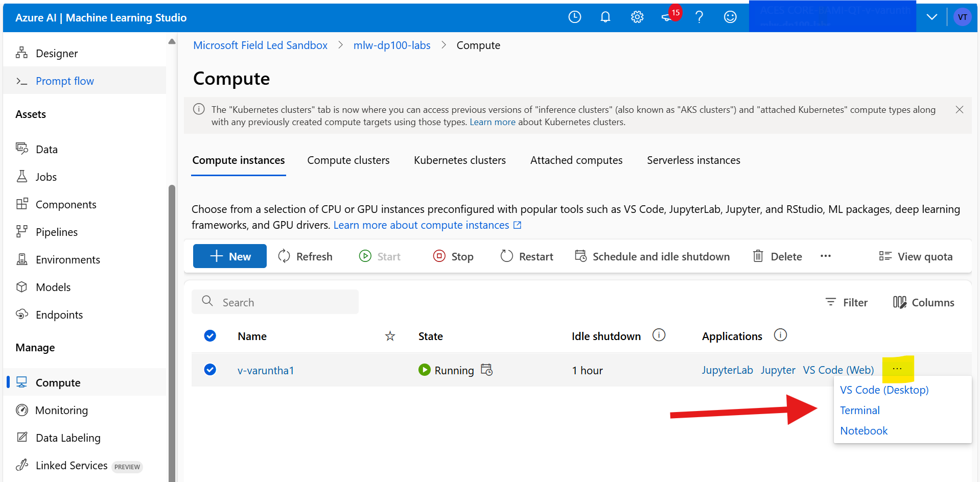Open the recent history clock icon

[x=575, y=17]
